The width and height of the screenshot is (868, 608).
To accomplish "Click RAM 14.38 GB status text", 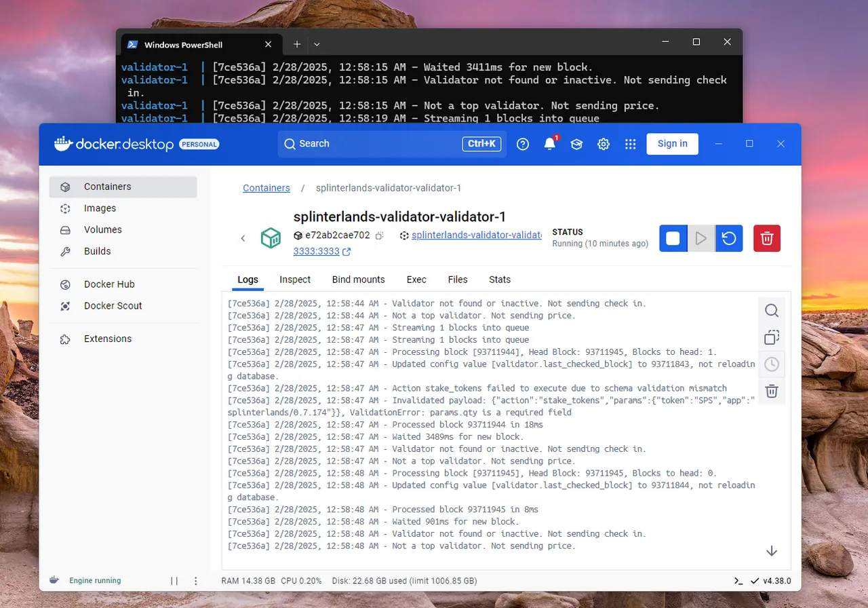I will [x=248, y=581].
